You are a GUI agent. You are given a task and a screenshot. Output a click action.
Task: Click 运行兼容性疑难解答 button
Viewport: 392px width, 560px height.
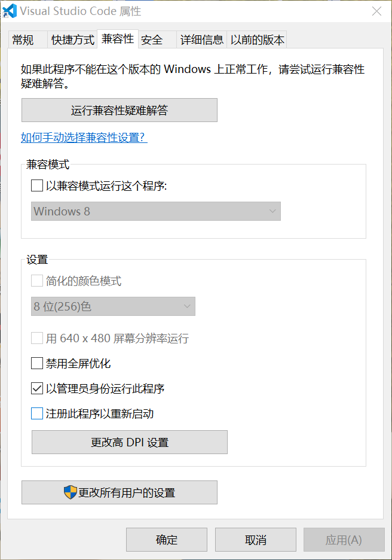119,110
